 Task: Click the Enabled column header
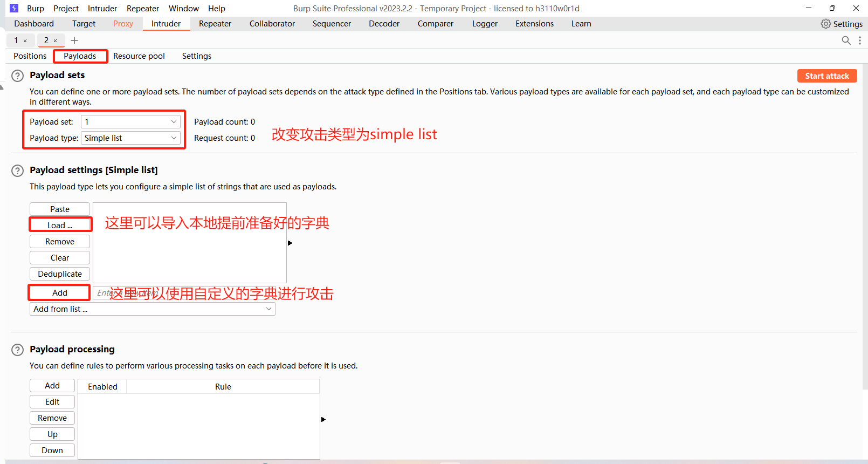click(102, 387)
